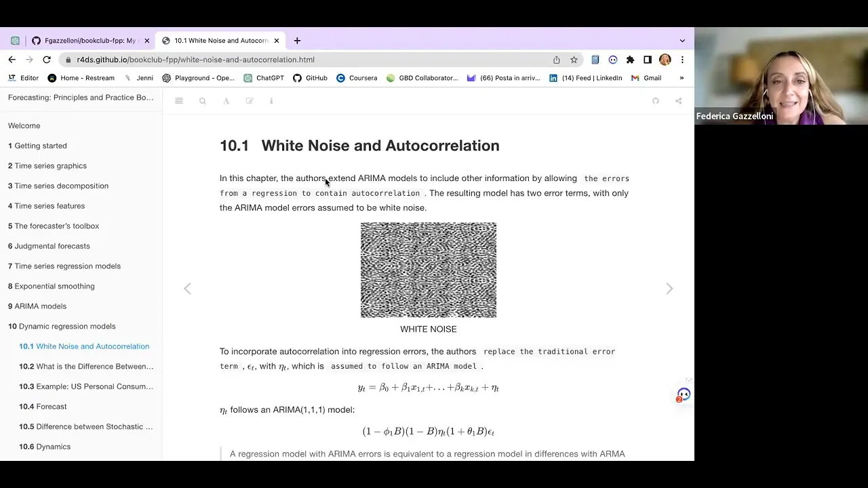Image resolution: width=868 pixels, height=488 pixels.
Task: Open the extensions puzzle icon
Action: click(x=630, y=60)
